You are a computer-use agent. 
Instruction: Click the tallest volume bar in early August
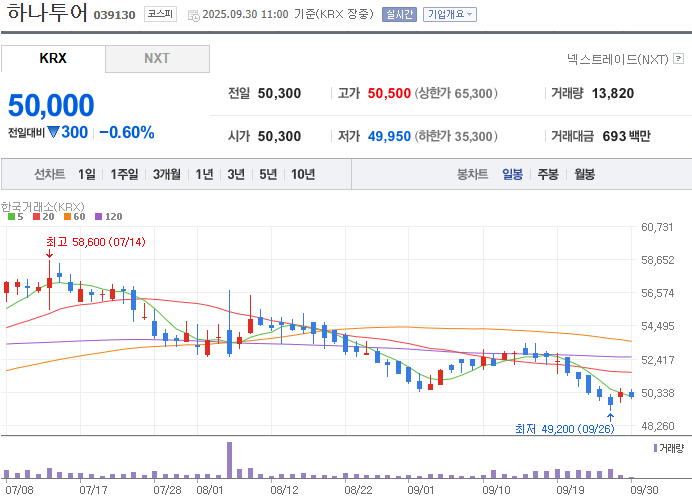coord(229,460)
